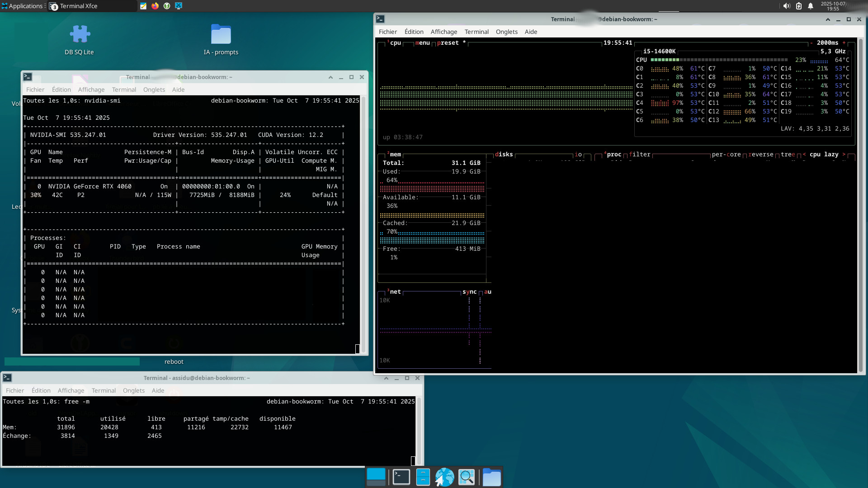
Task: Open Édition menu in nvidia-smi terminal
Action: pyautogui.click(x=61, y=89)
